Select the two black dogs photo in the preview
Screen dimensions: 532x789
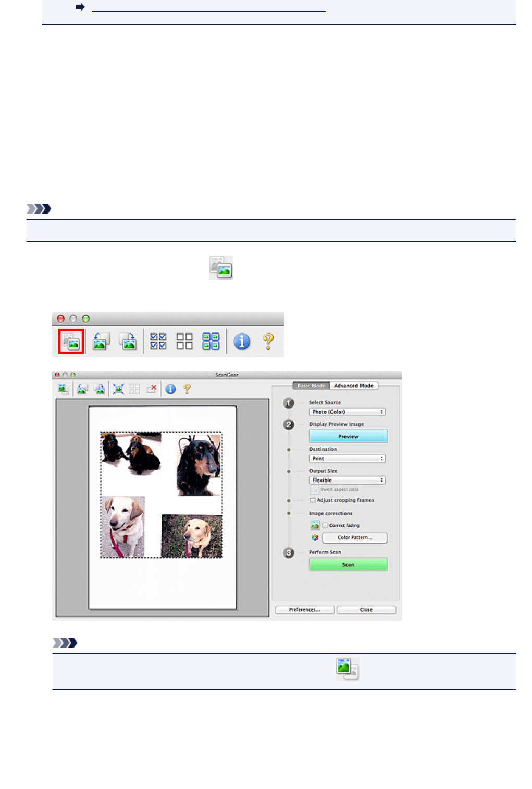pos(131,453)
